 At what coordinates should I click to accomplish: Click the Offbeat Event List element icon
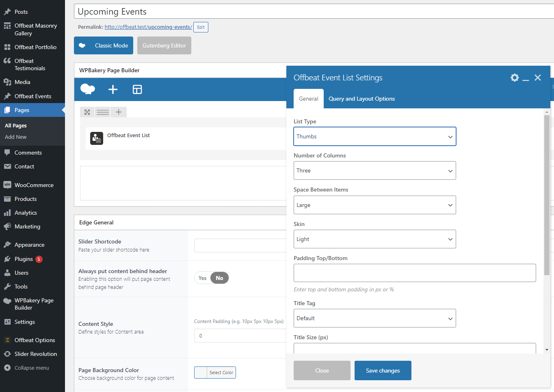[97, 138]
